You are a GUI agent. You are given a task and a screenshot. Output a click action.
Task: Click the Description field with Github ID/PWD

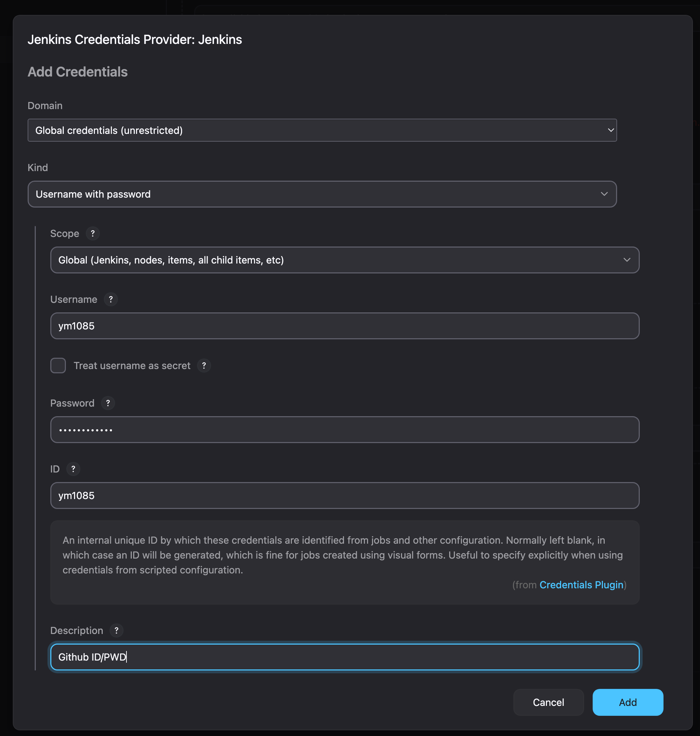344,657
